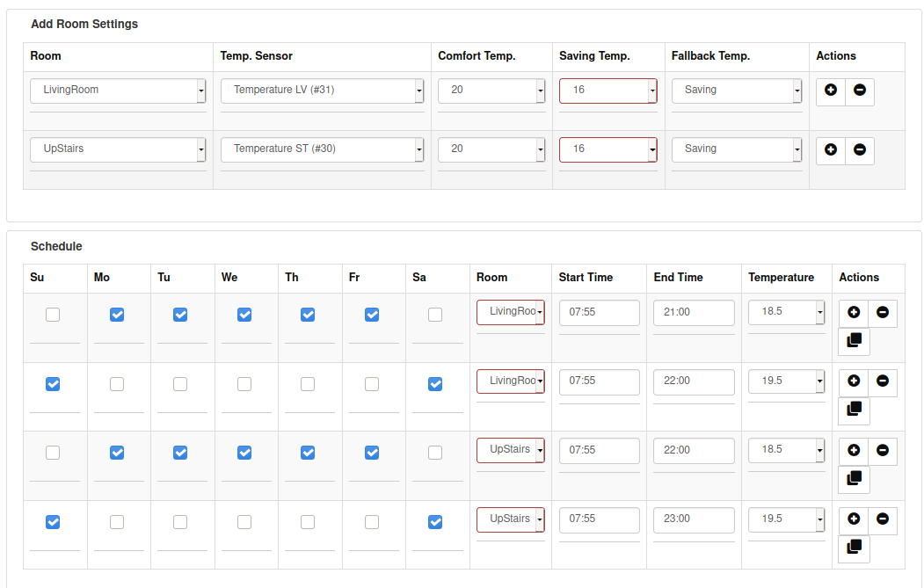Open Comfort Temp. dropdown for UpStairs room
The height and width of the screenshot is (588, 924).
coord(491,149)
